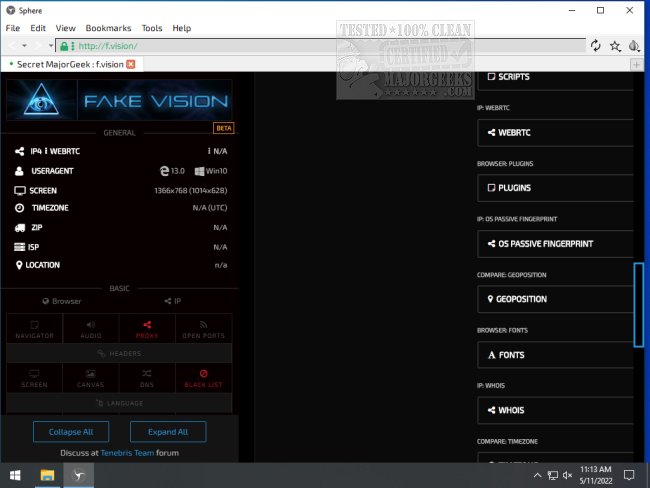Image resolution: width=650 pixels, height=488 pixels.
Task: Select the IP filter under Basic
Action: pos(172,301)
